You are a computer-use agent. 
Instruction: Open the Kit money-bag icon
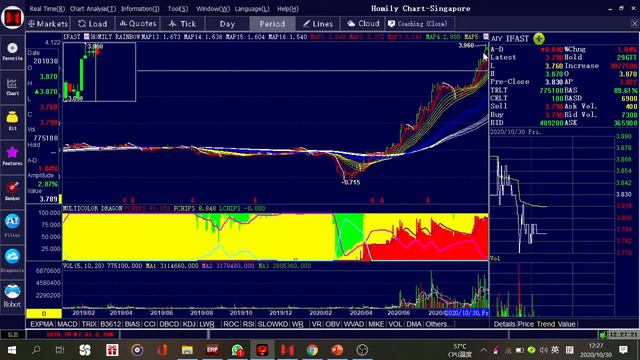tap(12, 121)
